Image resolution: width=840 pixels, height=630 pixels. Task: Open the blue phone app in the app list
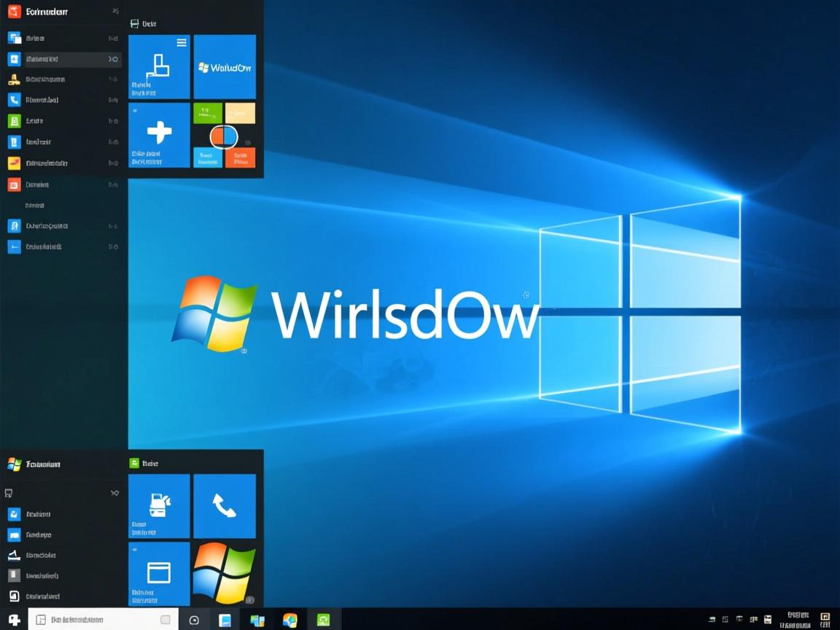coord(15,100)
